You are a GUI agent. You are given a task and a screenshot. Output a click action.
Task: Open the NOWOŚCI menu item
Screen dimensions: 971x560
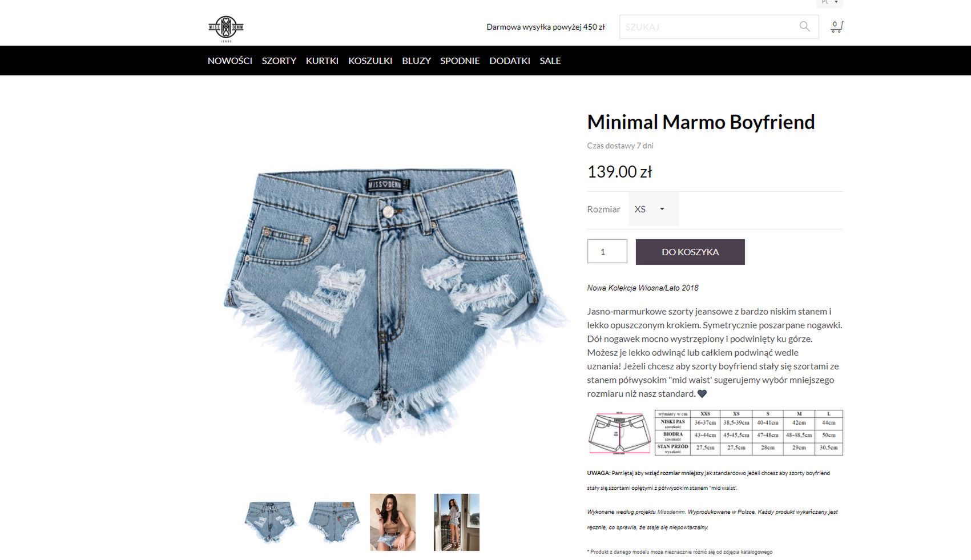click(x=229, y=61)
